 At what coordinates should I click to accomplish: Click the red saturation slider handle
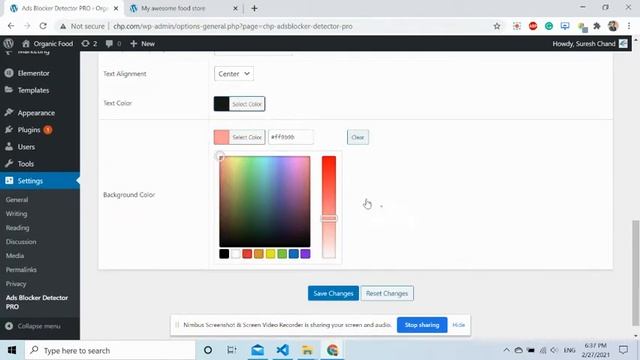[329, 218]
